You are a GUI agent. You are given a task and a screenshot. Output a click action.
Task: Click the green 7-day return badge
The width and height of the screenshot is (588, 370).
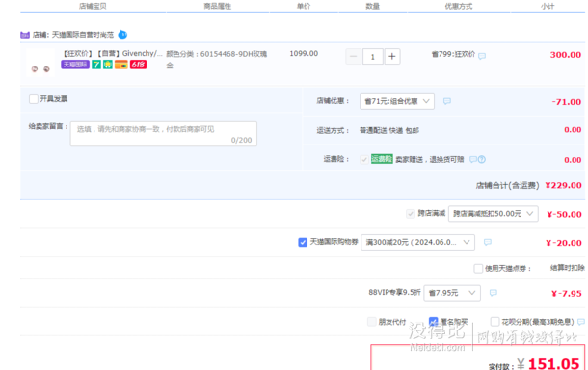96,65
